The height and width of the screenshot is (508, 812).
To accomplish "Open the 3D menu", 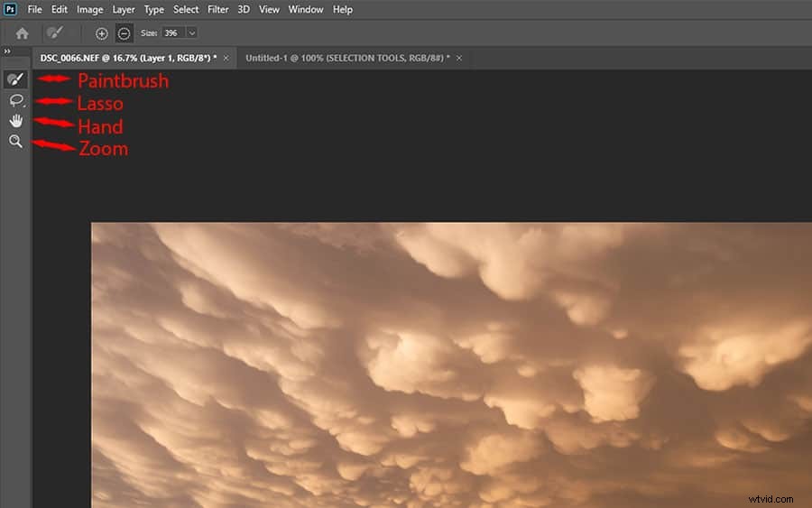I will (244, 9).
